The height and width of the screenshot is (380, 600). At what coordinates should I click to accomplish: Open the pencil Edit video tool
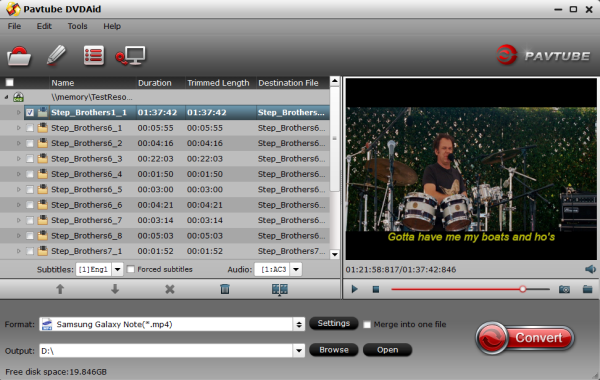[x=56, y=55]
